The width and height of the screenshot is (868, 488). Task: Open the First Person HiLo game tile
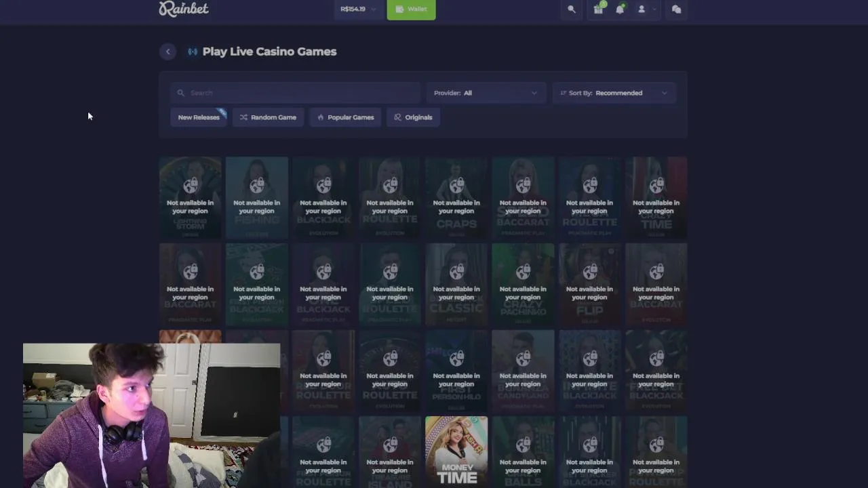[456, 371]
